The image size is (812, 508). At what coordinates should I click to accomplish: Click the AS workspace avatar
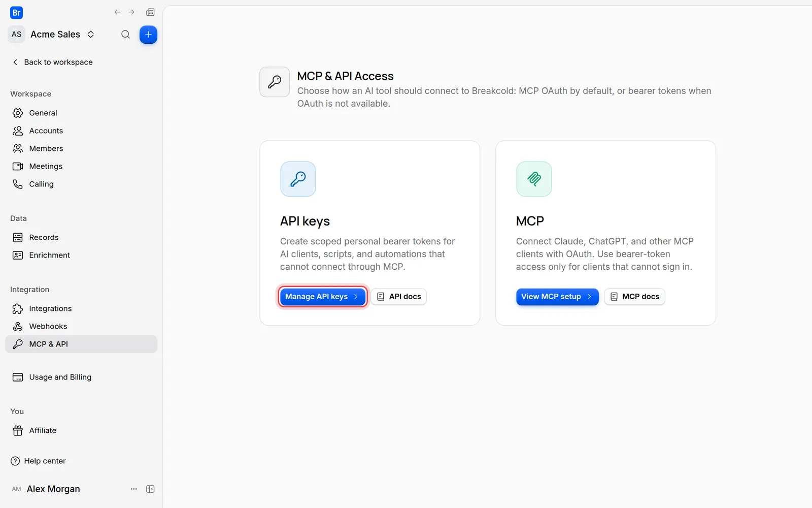click(17, 35)
